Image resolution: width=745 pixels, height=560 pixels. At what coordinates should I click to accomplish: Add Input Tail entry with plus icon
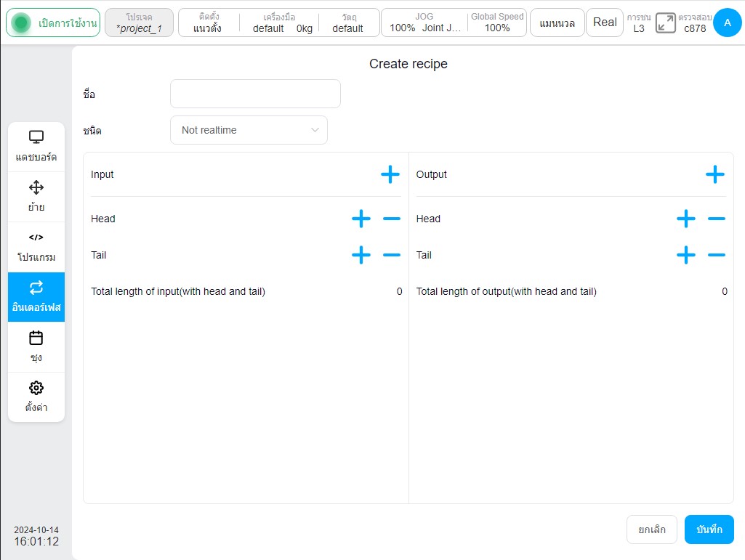click(x=361, y=255)
